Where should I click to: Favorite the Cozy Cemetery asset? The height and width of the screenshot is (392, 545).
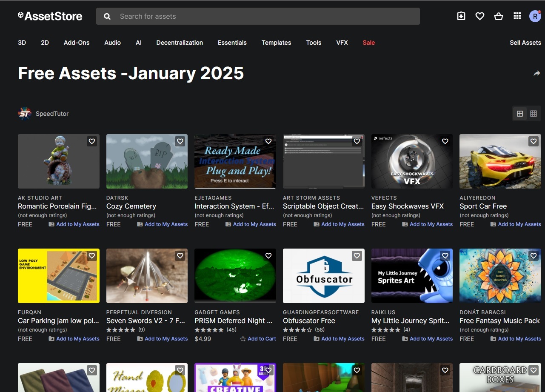180,141
